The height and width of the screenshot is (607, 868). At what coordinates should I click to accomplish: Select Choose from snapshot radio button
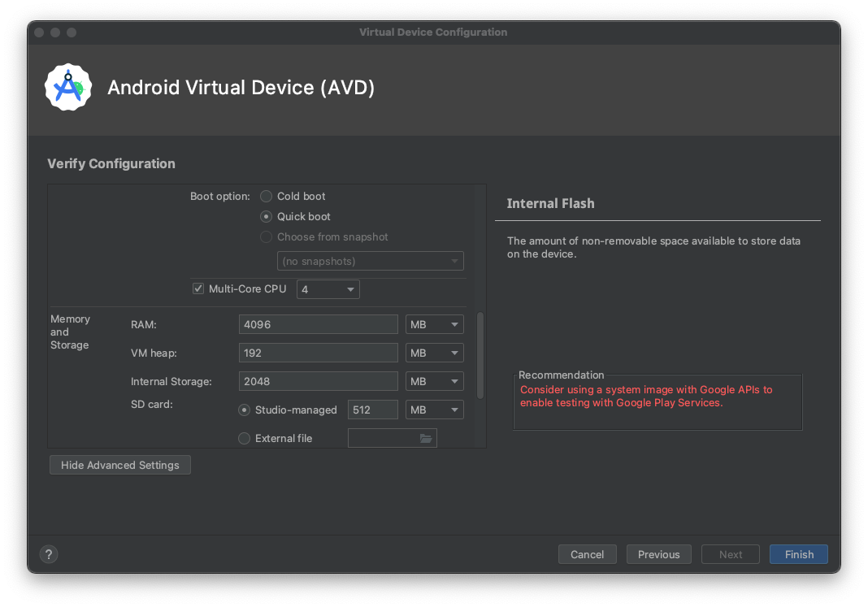(x=267, y=236)
